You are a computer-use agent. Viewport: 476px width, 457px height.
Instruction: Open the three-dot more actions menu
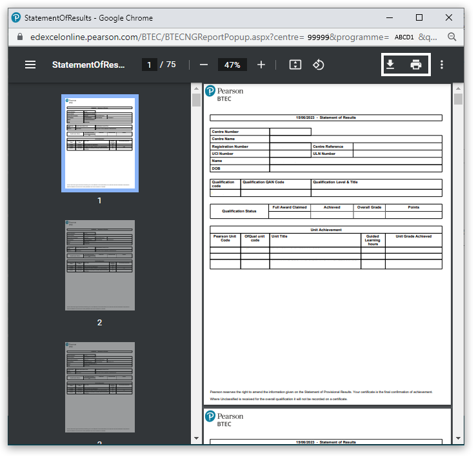click(x=442, y=65)
